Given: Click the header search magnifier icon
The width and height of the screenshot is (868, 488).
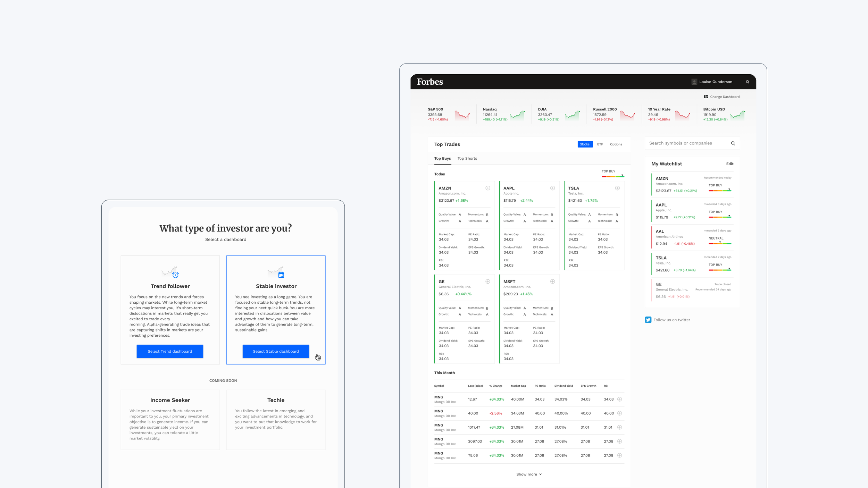Looking at the screenshot, I should (x=748, y=82).
